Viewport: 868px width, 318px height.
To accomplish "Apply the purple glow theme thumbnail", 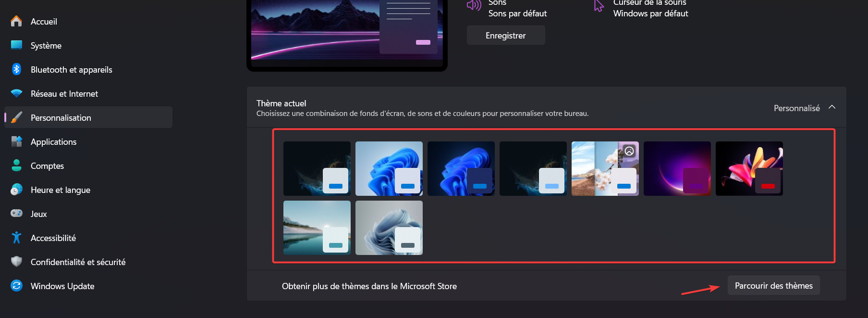I will point(677,168).
